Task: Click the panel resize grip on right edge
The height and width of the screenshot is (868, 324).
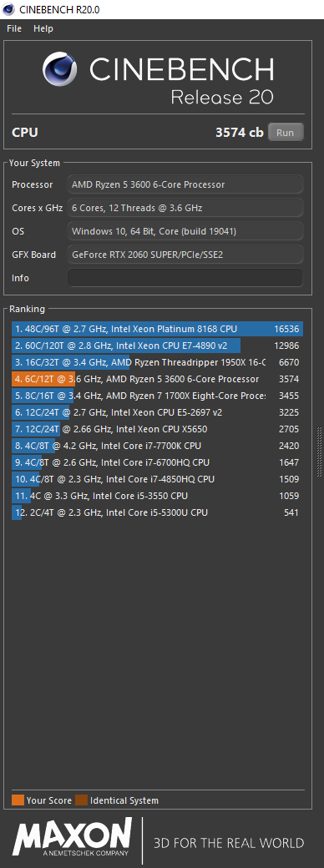Action: (319, 452)
